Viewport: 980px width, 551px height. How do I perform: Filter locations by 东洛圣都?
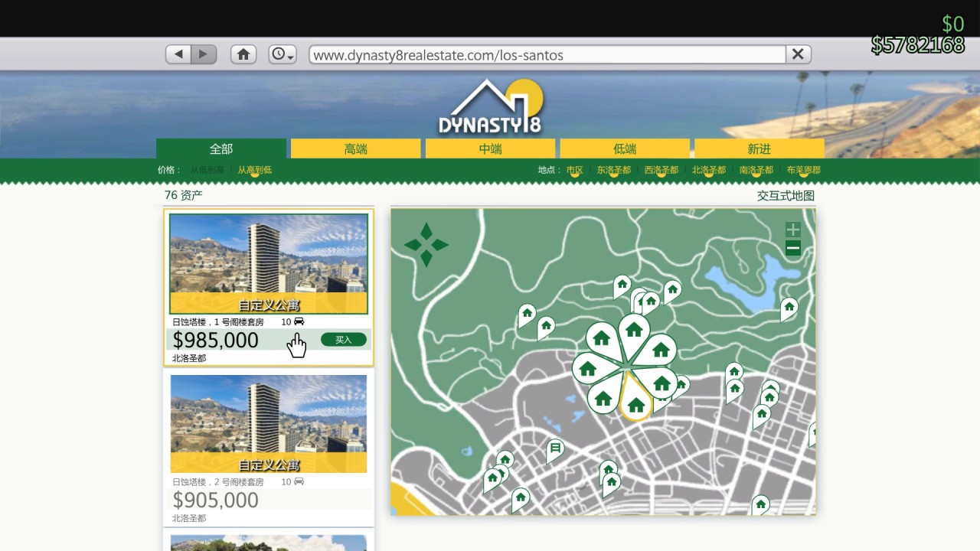point(614,170)
